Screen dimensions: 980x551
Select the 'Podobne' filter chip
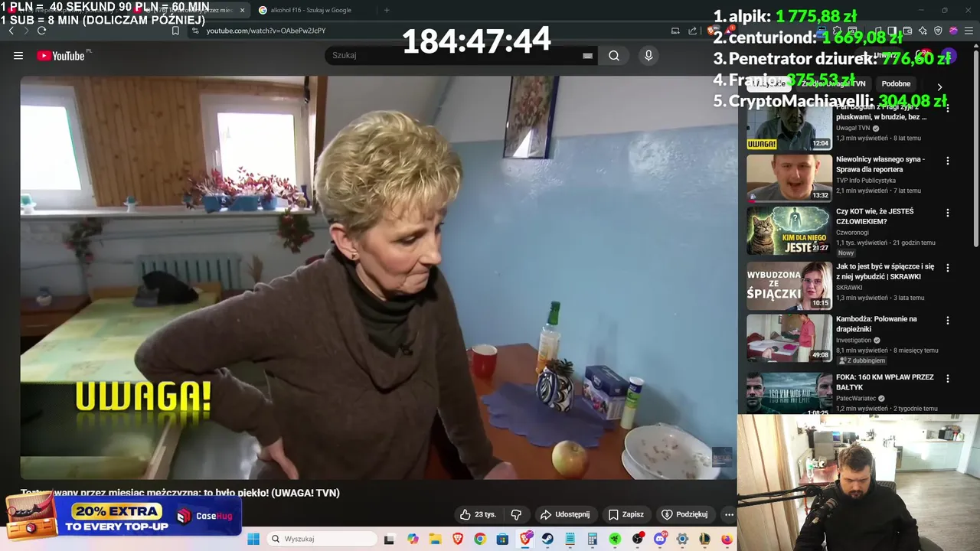(896, 84)
